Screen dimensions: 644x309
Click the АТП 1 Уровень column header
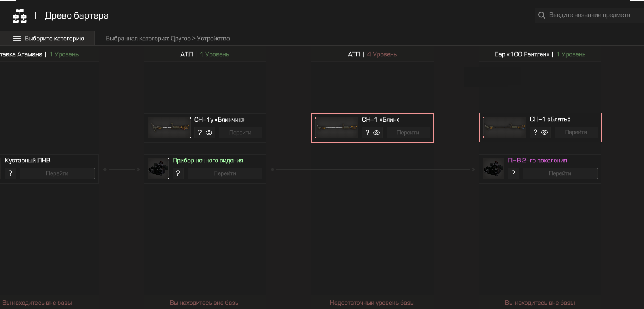(205, 54)
